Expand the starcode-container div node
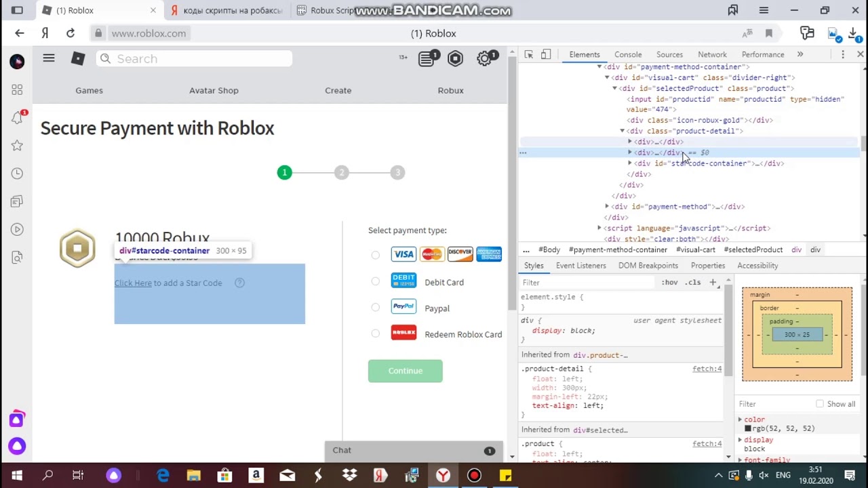Image resolution: width=868 pixels, height=488 pixels. [x=630, y=163]
